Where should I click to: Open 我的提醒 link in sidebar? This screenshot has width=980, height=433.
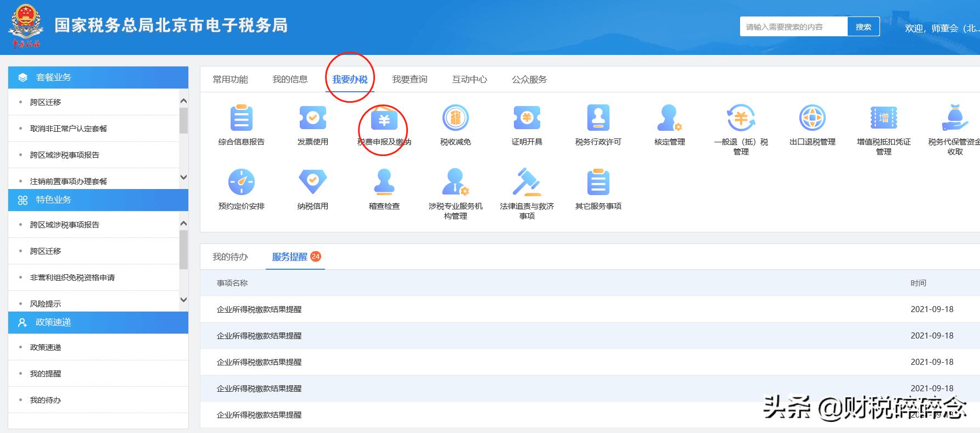coord(46,374)
